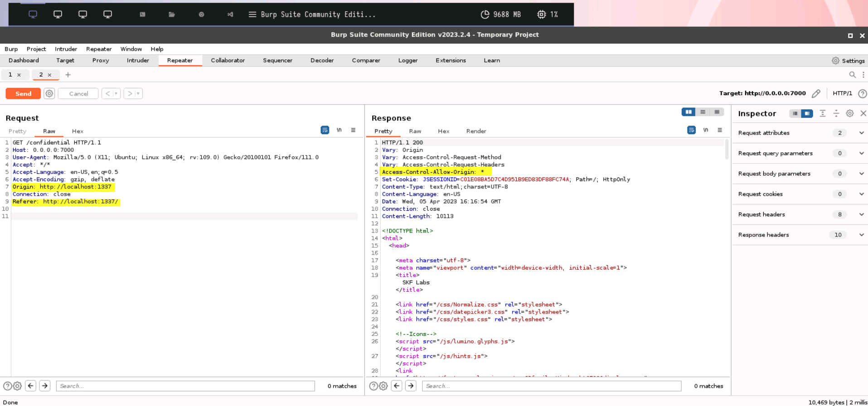868x406 pixels.
Task: Jump to next request search match
Action: pyautogui.click(x=44, y=386)
